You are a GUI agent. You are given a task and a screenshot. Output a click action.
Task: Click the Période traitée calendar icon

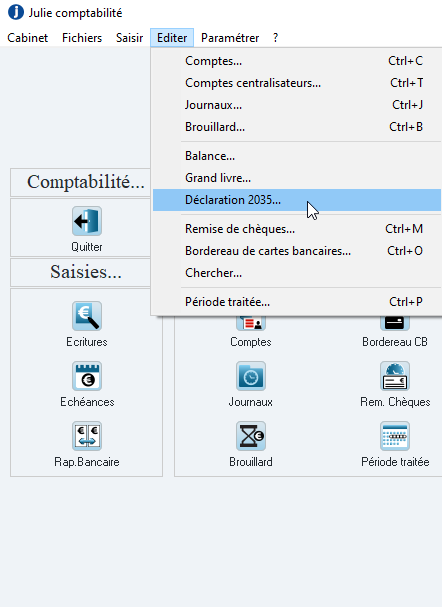click(x=395, y=436)
